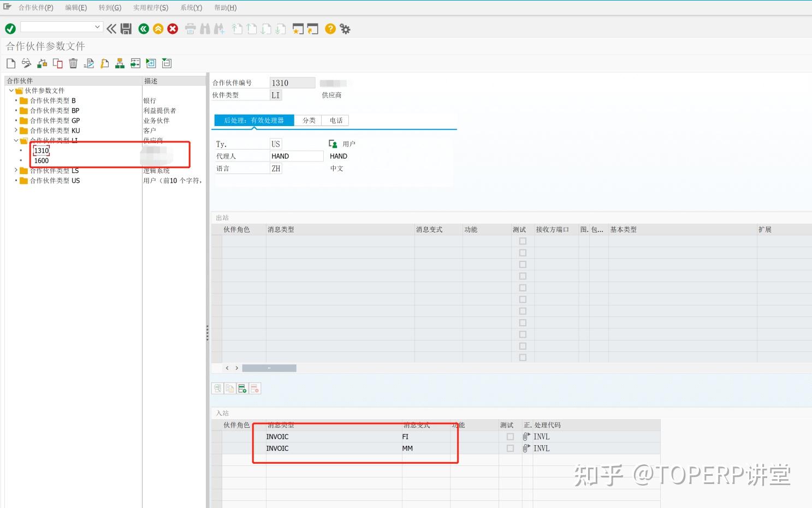
Task: Expand the 合作伙伴类型 KU node
Action: click(16, 130)
